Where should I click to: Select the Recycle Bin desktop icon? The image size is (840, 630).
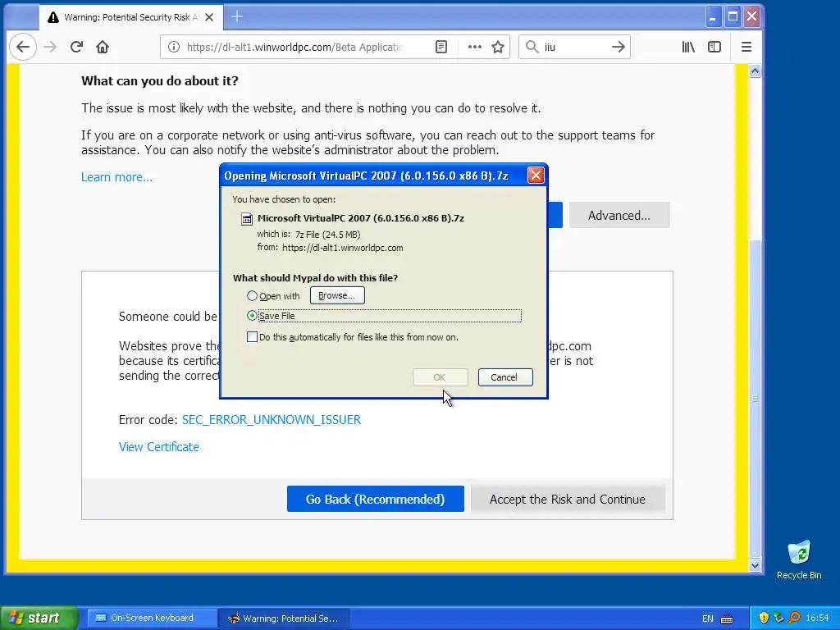(x=799, y=559)
